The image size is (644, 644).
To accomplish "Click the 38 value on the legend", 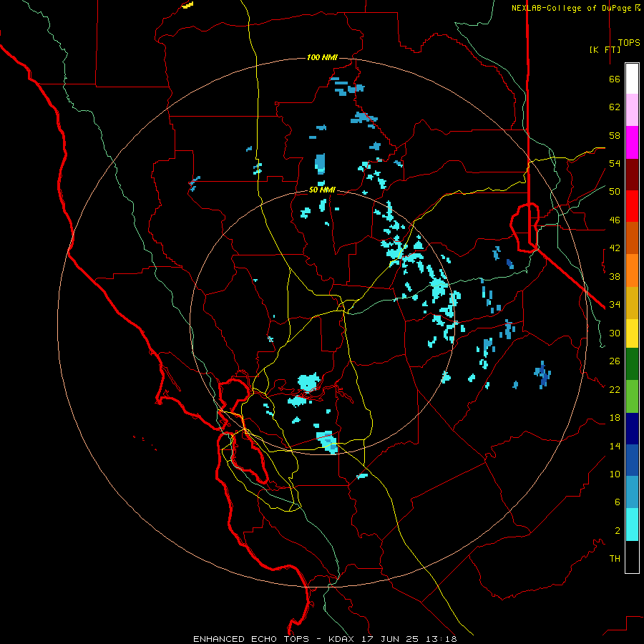I will pyautogui.click(x=615, y=276).
